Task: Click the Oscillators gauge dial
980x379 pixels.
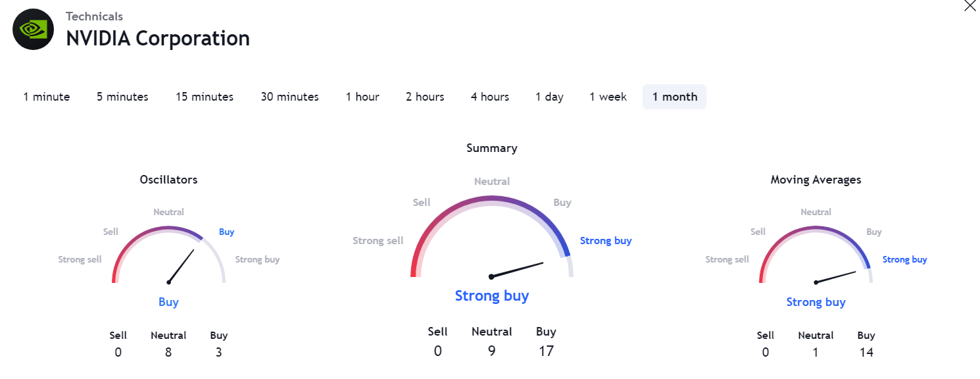Action: [x=169, y=255]
